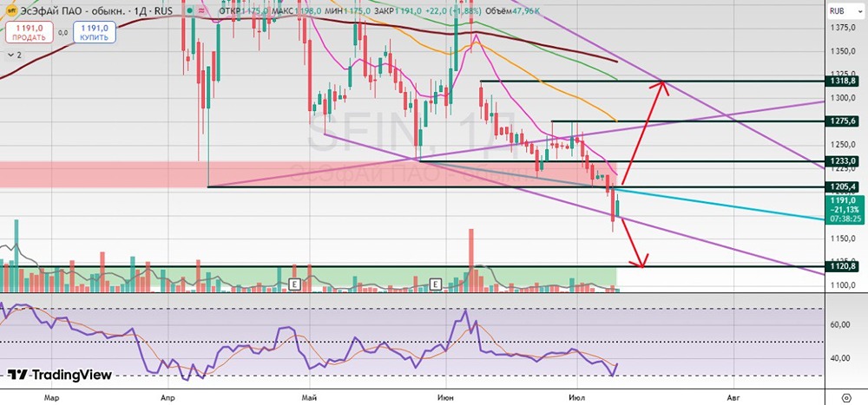Image resolution: width=868 pixels, height=405 pixels.
Task: Open chart settings gear icon
Action: (846, 396)
